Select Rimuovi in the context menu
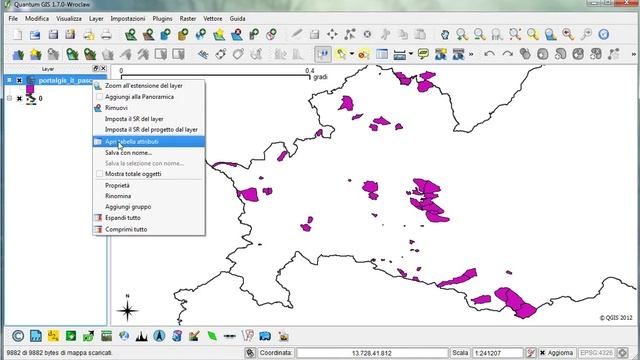Image resolution: width=640 pixels, height=360 pixels. [x=149, y=108]
